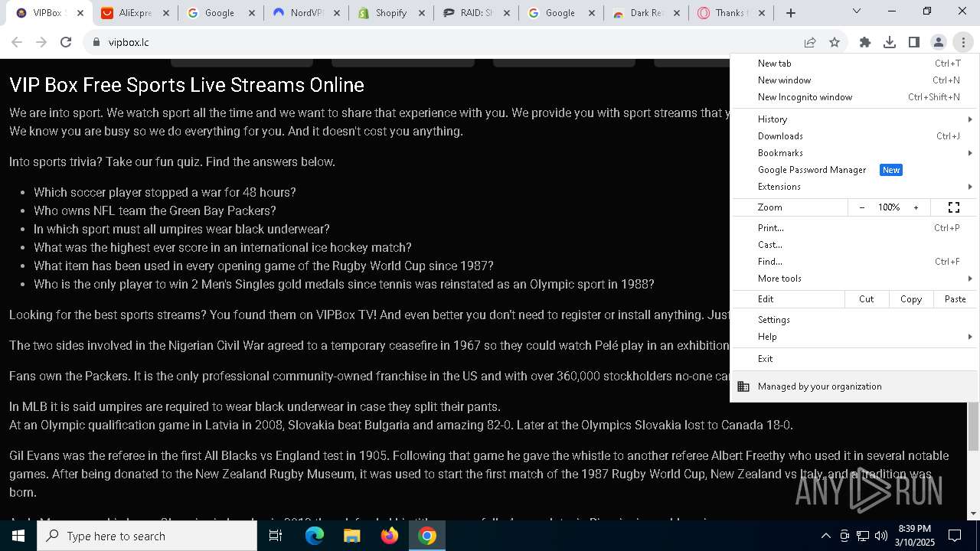Open the Windows Start menu

point(18,536)
